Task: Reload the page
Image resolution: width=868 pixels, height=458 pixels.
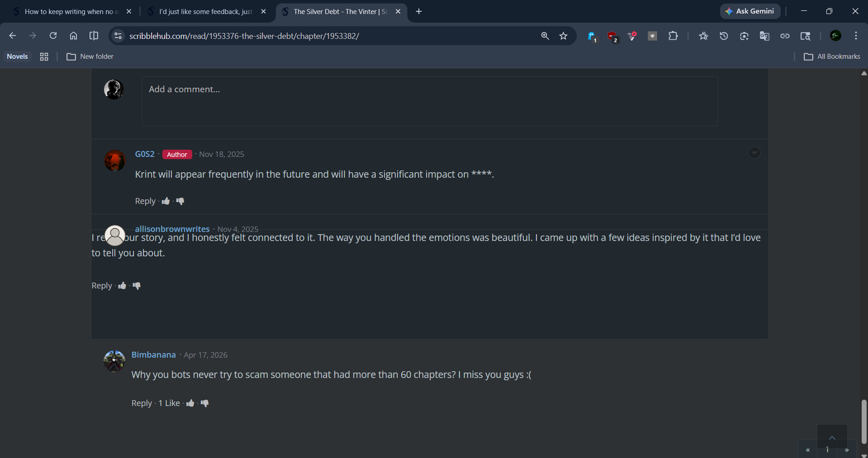Action: 53,36
